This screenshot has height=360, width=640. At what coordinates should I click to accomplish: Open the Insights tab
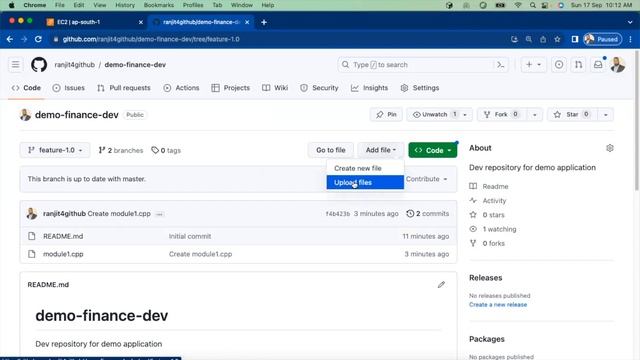(369, 88)
